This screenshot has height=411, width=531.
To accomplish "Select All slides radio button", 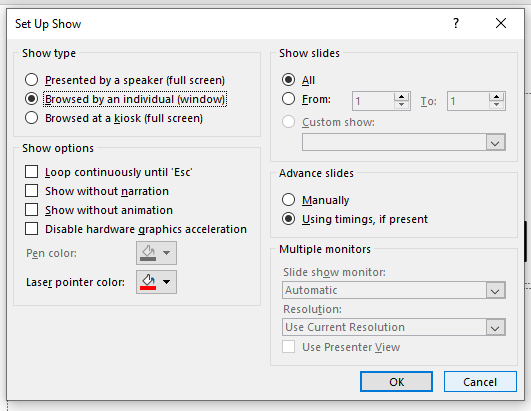I will (x=288, y=80).
